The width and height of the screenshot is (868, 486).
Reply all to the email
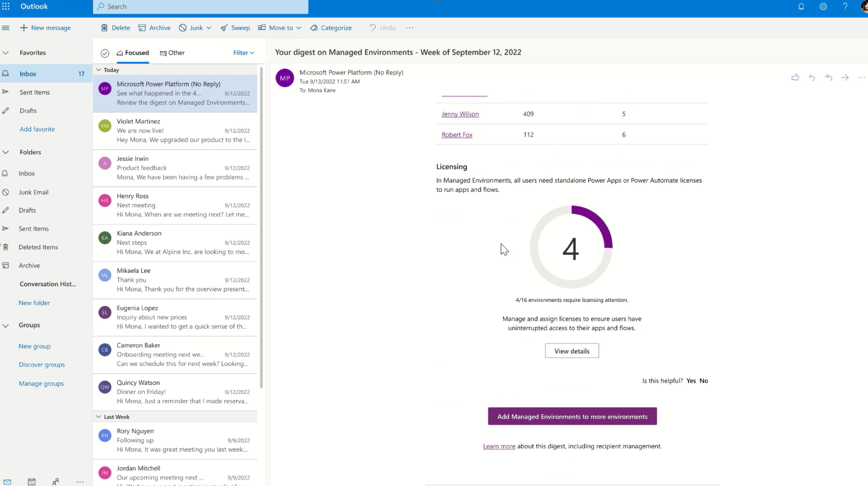829,77
